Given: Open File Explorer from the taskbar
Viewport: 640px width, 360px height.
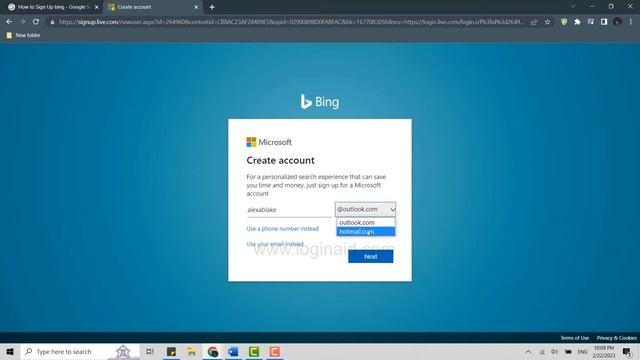Looking at the screenshot, I should click(192, 351).
